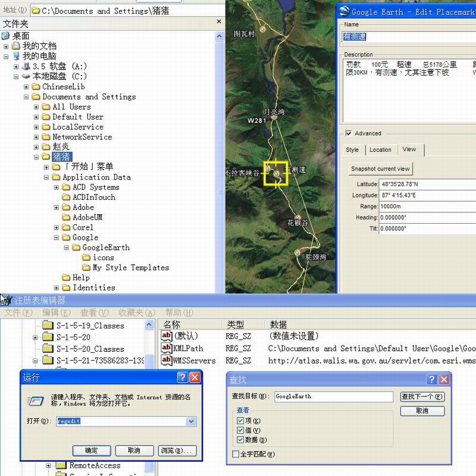Click the 查找目标 search text field
The width and height of the screenshot is (476, 476).
(x=334, y=396)
